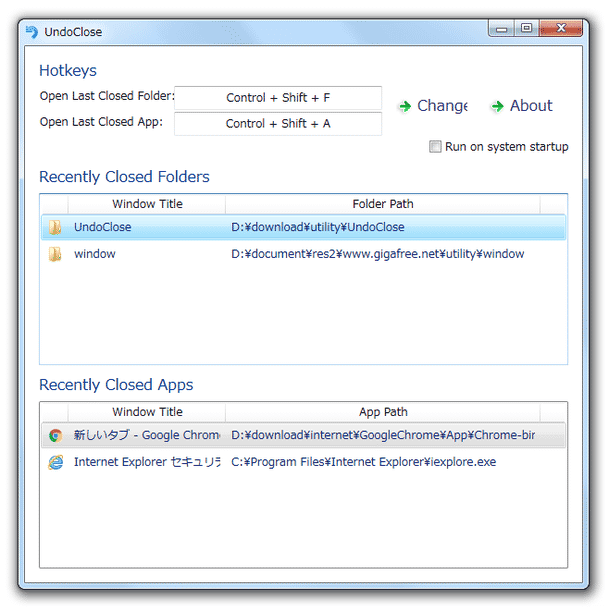The width and height of the screenshot is (609, 611).
Task: Click the Open Last Closed App hotkey field
Action: click(278, 124)
